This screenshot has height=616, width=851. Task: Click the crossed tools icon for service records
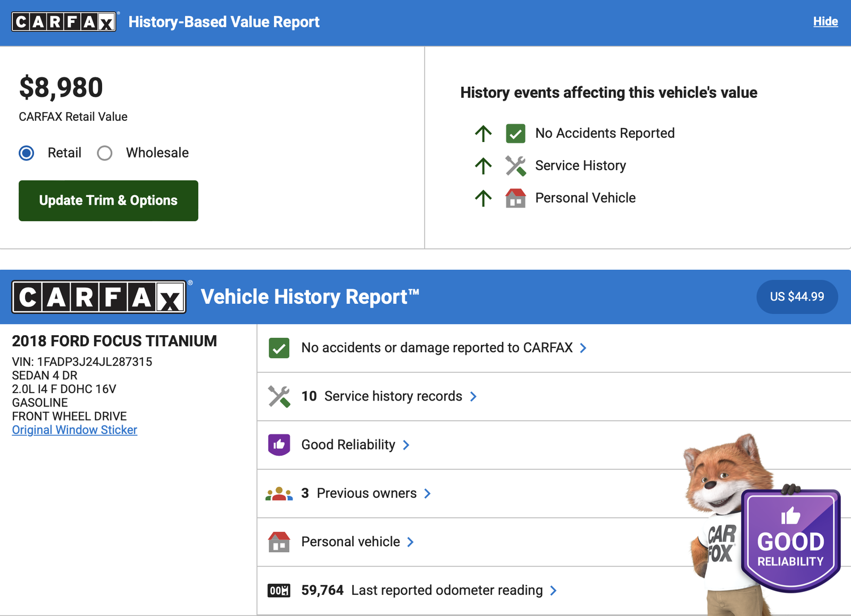tap(279, 396)
